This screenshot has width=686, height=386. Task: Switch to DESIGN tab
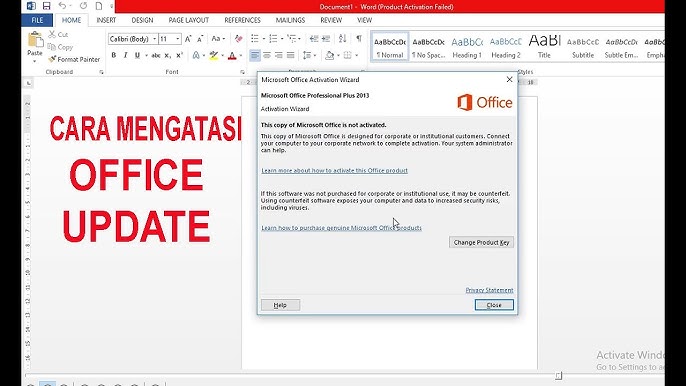142,20
